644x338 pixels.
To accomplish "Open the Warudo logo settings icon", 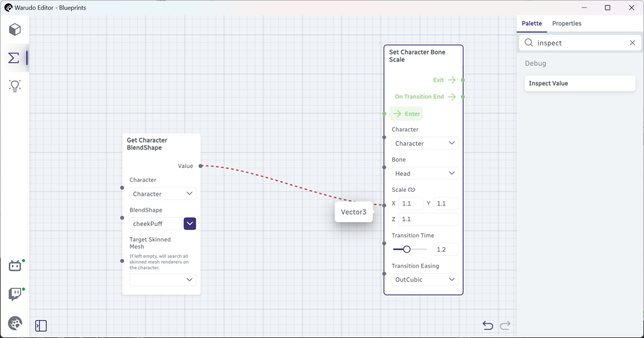I will click(15, 323).
